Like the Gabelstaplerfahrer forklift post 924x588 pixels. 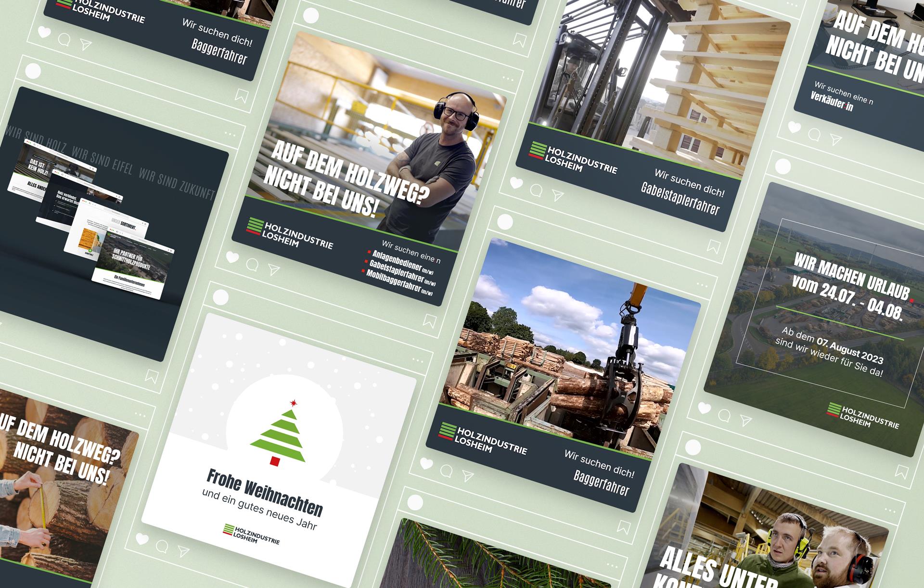pyautogui.click(x=516, y=183)
